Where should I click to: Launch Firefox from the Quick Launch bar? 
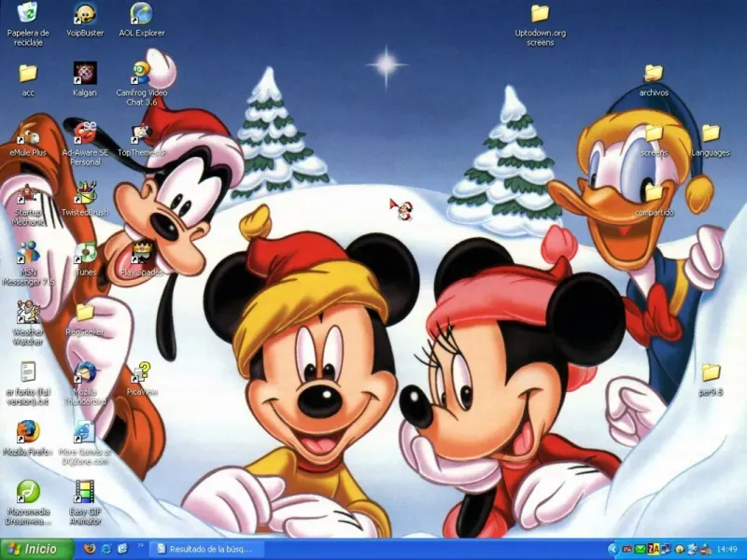(89, 549)
